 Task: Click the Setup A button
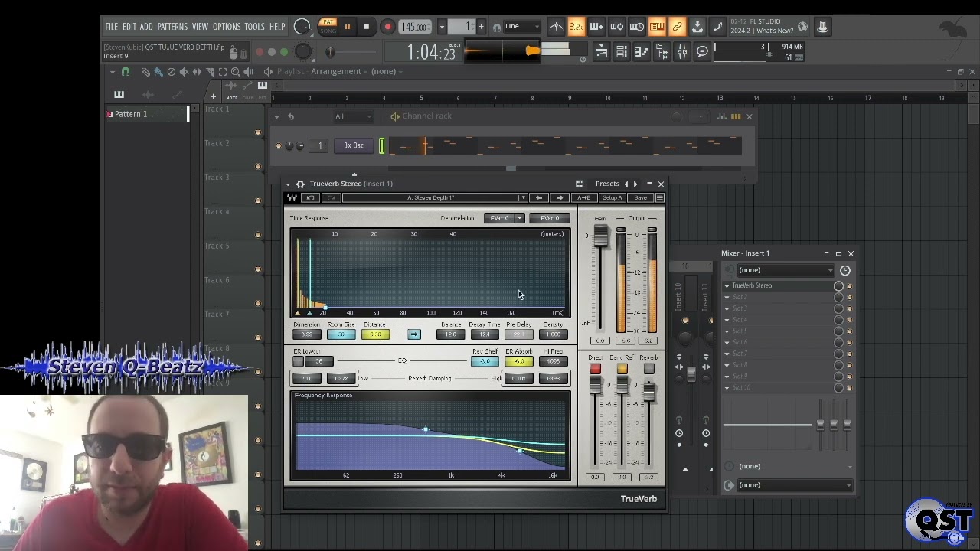click(x=612, y=197)
